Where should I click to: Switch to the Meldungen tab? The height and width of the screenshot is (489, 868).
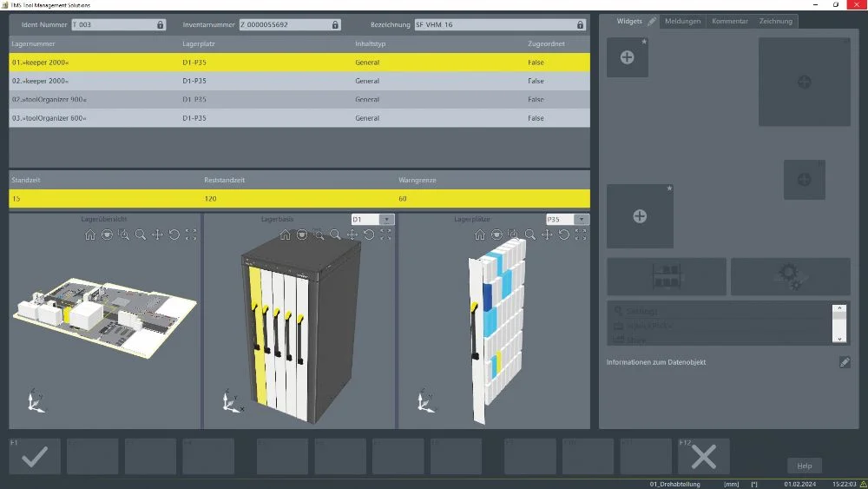click(682, 21)
